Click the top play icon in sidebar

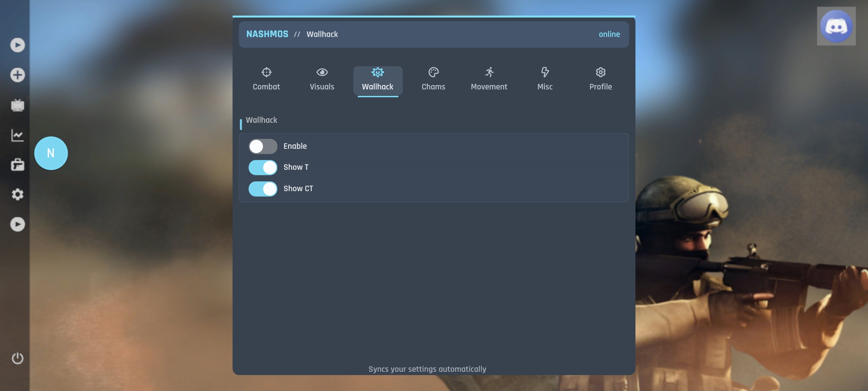(17, 45)
